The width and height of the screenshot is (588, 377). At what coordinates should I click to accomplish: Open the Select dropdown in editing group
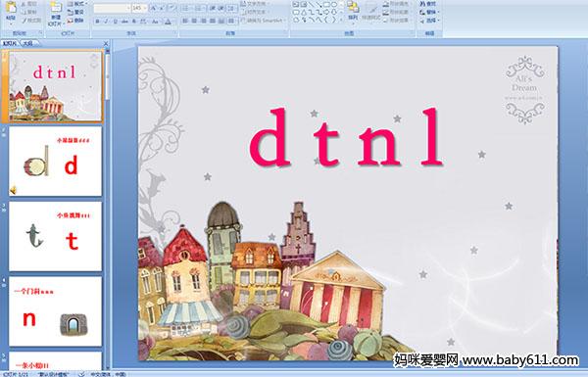click(x=429, y=21)
